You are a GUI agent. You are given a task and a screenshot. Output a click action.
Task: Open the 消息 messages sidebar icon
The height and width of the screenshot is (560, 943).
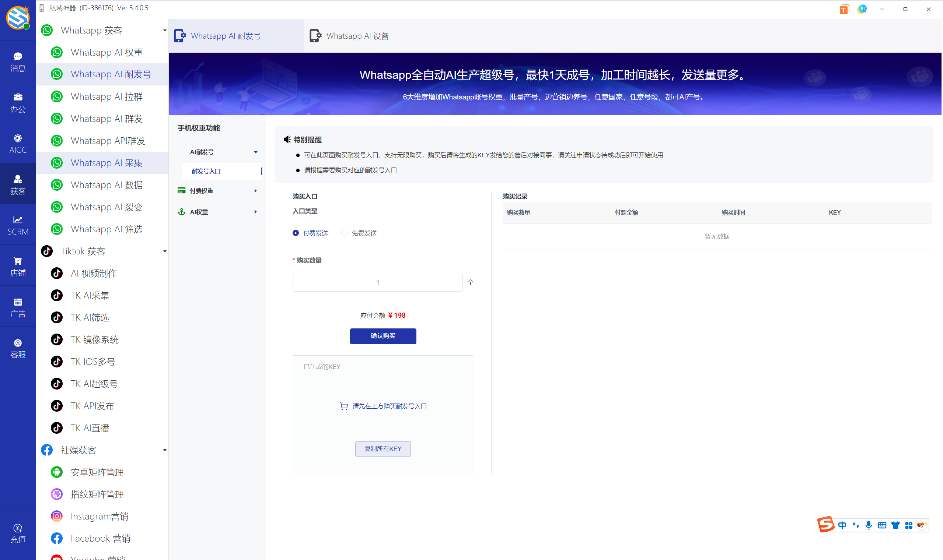point(18,61)
